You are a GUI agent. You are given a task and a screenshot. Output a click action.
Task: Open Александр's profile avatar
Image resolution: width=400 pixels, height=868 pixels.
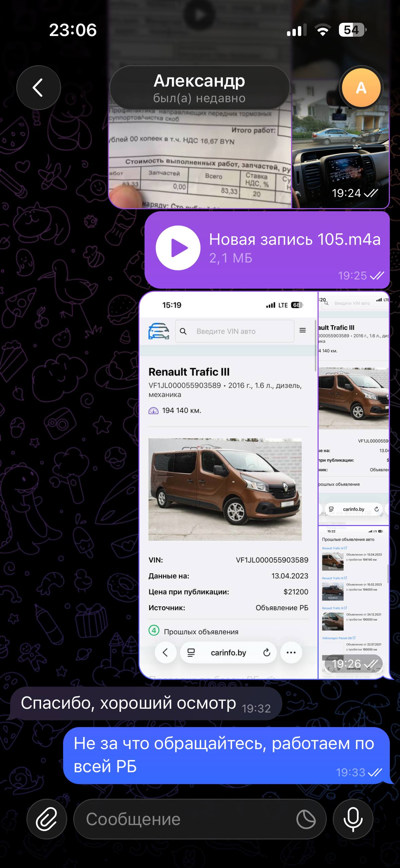[361, 88]
